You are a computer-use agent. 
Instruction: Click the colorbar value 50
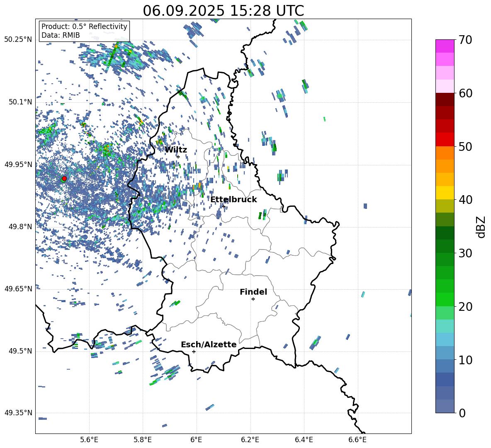pos(465,146)
